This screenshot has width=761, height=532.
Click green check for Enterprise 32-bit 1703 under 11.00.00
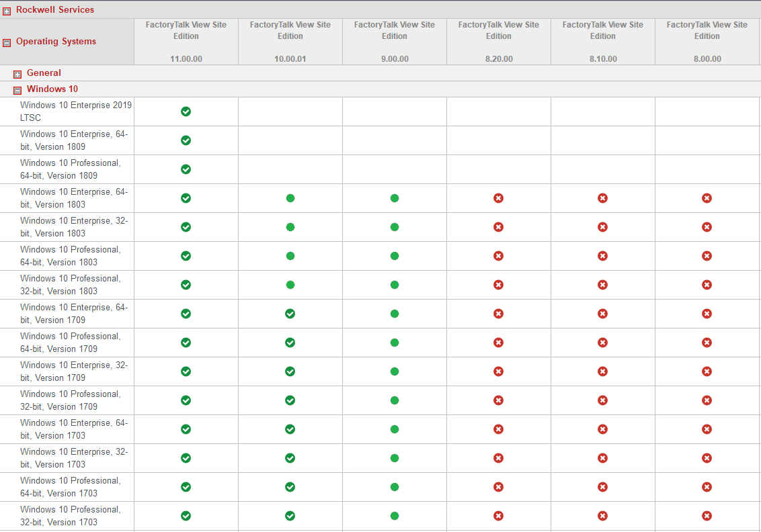(x=186, y=458)
